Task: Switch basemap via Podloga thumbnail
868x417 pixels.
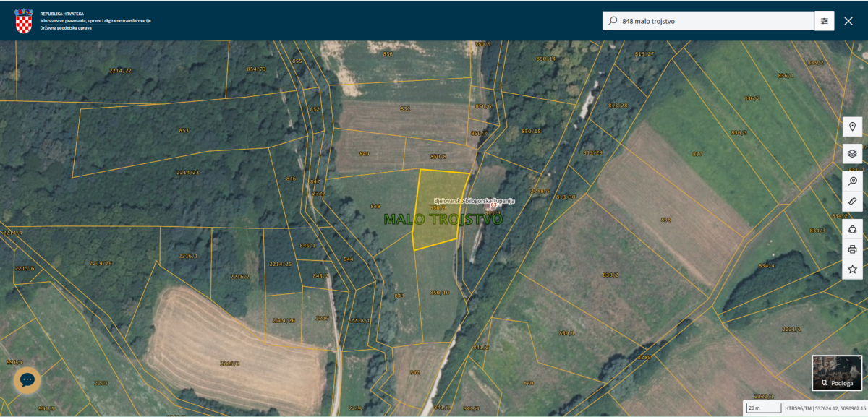Action: tap(836, 373)
